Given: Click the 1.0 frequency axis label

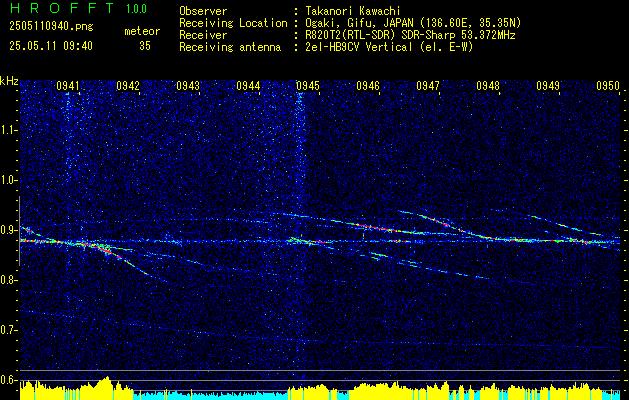Looking at the screenshot, I should click(x=8, y=181).
